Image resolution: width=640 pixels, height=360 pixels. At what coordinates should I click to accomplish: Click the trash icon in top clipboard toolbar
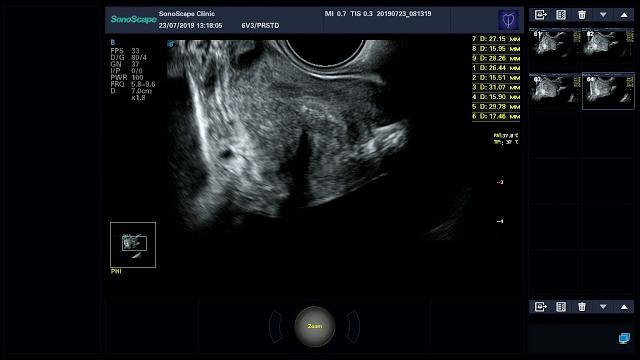coord(582,15)
